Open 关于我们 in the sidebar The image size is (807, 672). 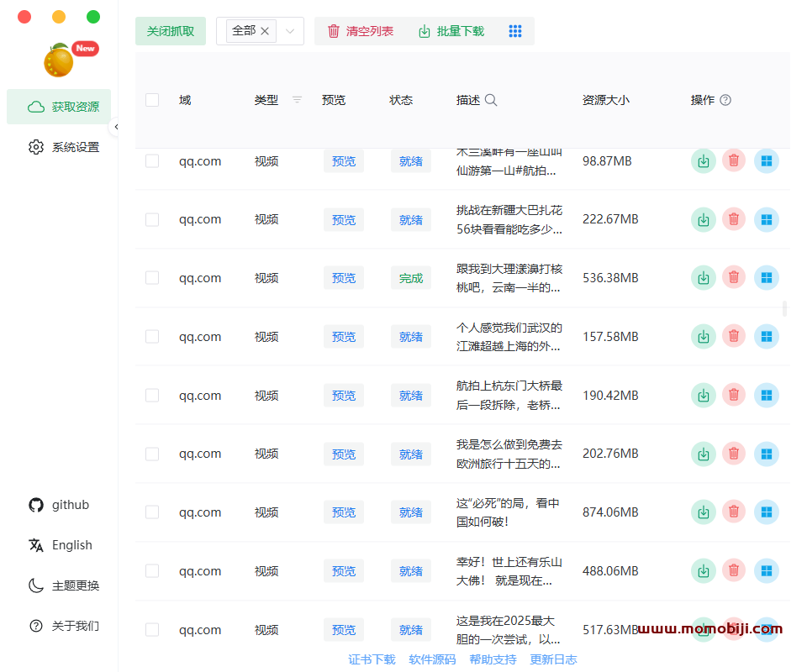35,626
